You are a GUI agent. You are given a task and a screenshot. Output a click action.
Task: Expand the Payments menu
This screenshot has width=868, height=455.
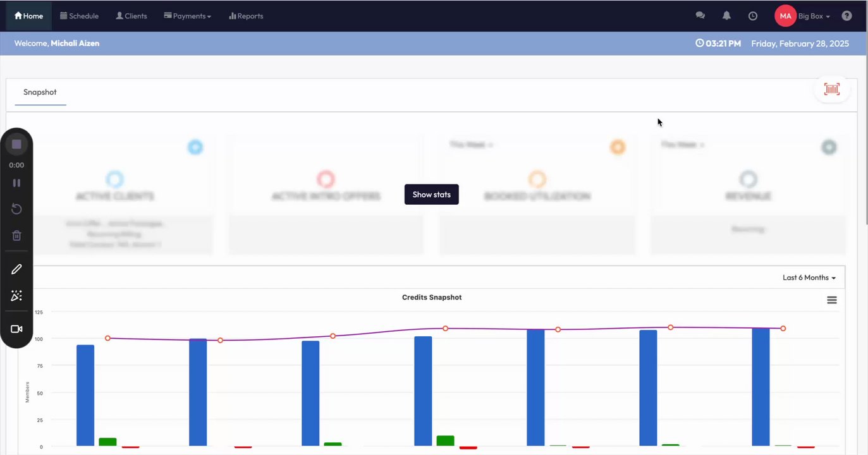[x=188, y=16]
